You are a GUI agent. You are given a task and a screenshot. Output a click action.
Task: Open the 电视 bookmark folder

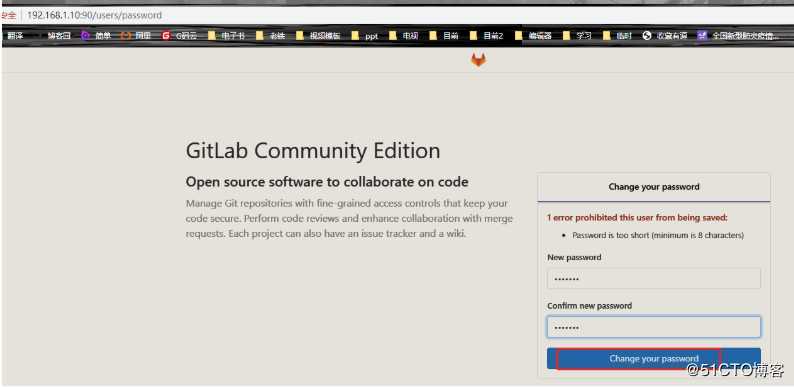(404, 36)
